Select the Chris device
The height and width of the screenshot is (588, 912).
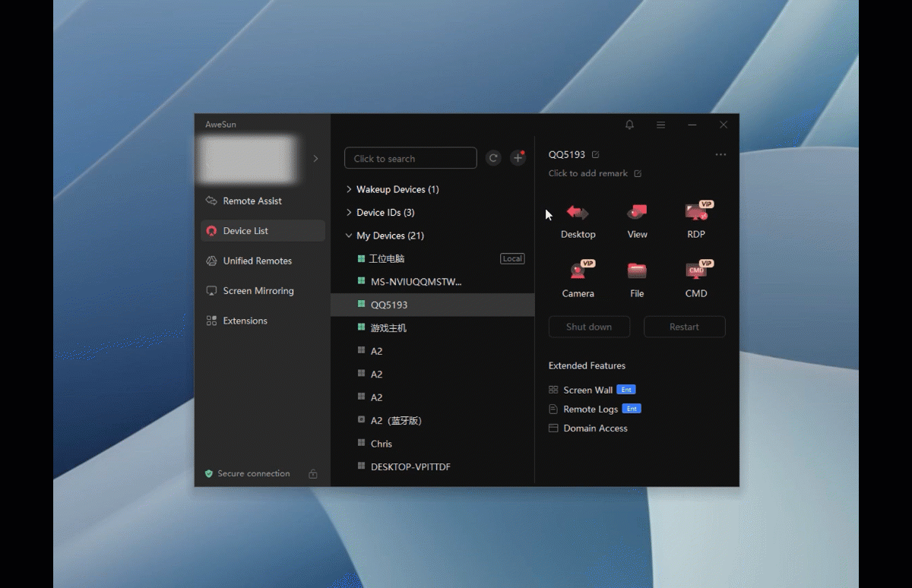(x=432, y=444)
